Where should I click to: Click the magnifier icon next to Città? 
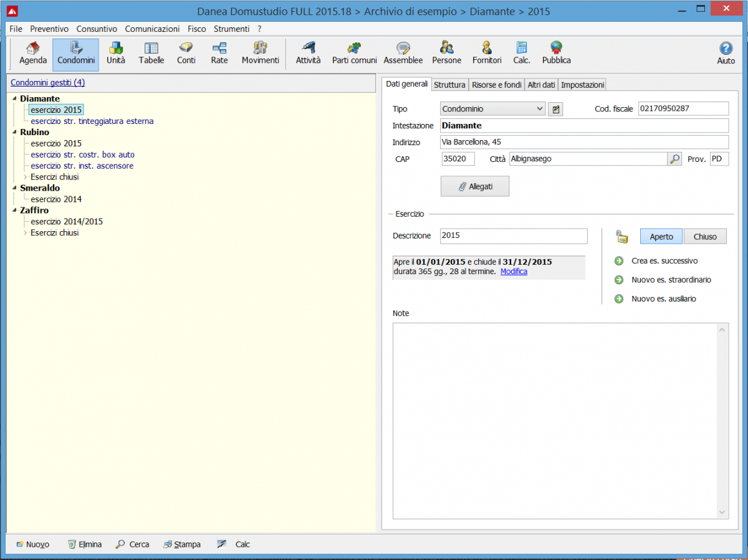click(x=674, y=159)
